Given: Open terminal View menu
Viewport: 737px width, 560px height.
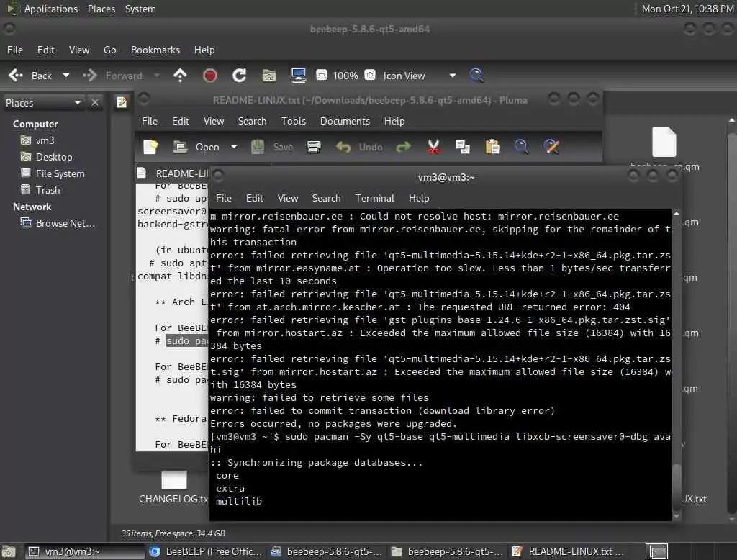Looking at the screenshot, I should [288, 199].
